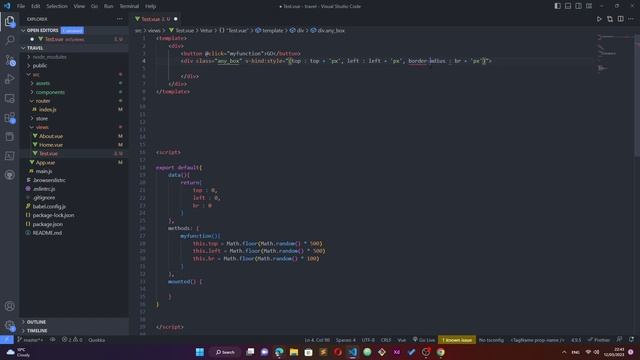Viewport: 640px width, 360px height.
Task: Open the File menu
Action: point(21,6)
